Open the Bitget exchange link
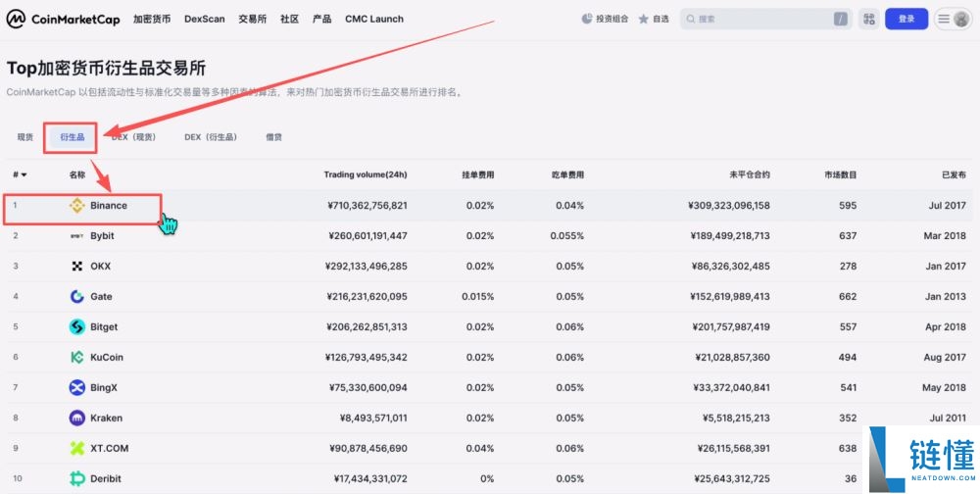 [x=104, y=327]
